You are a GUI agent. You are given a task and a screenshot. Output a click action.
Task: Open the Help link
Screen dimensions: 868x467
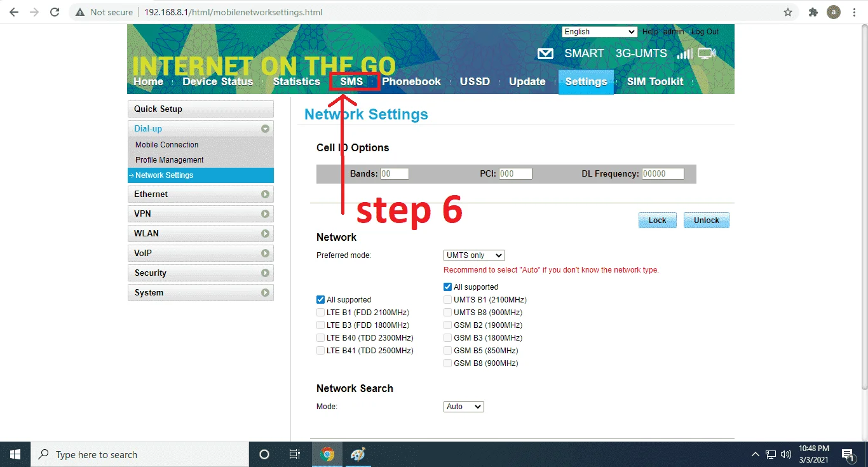(650, 32)
